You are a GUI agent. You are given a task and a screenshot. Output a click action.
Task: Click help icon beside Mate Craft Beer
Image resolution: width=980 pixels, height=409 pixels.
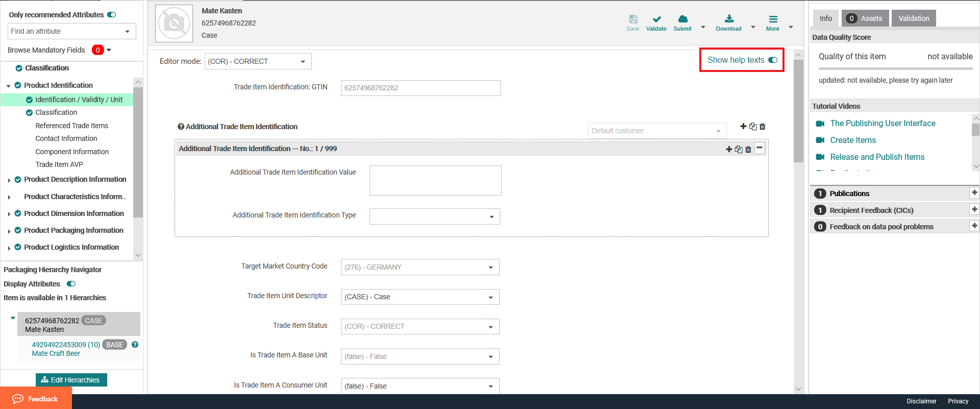(x=135, y=345)
